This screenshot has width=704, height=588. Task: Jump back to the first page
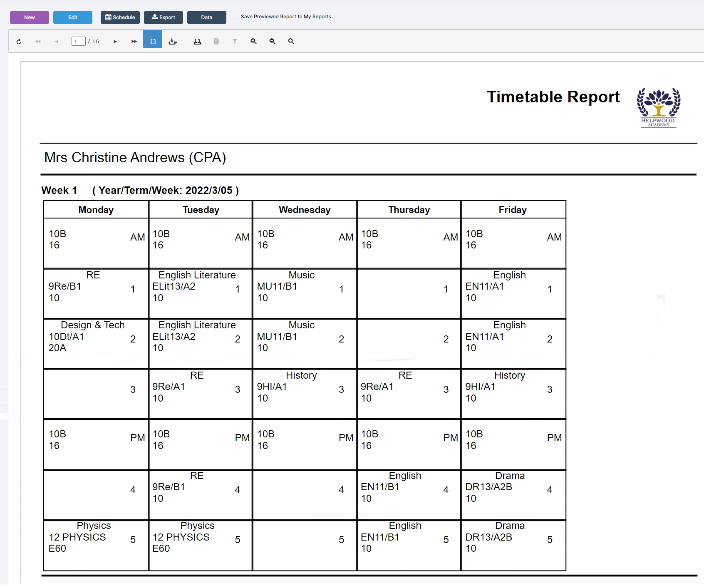coord(37,41)
